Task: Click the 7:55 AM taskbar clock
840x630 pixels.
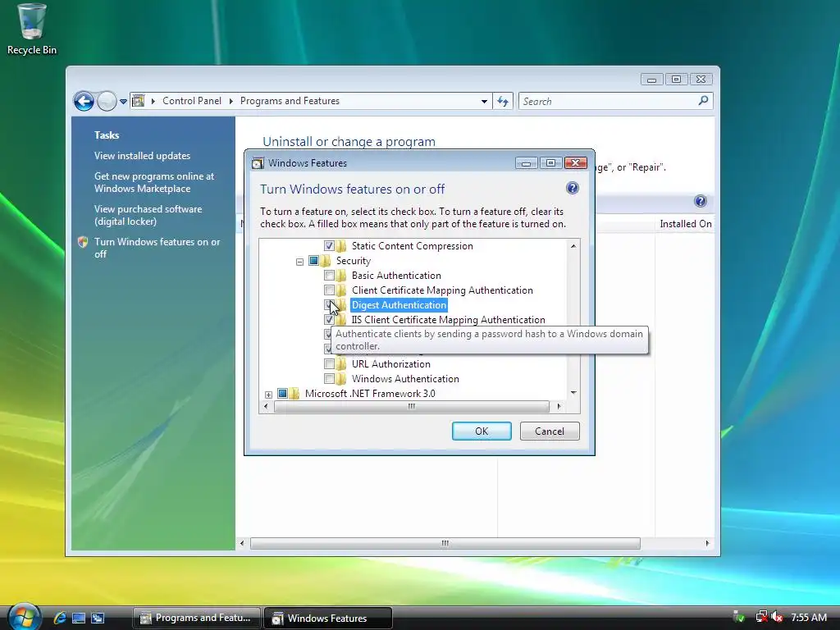Action: coord(808,617)
